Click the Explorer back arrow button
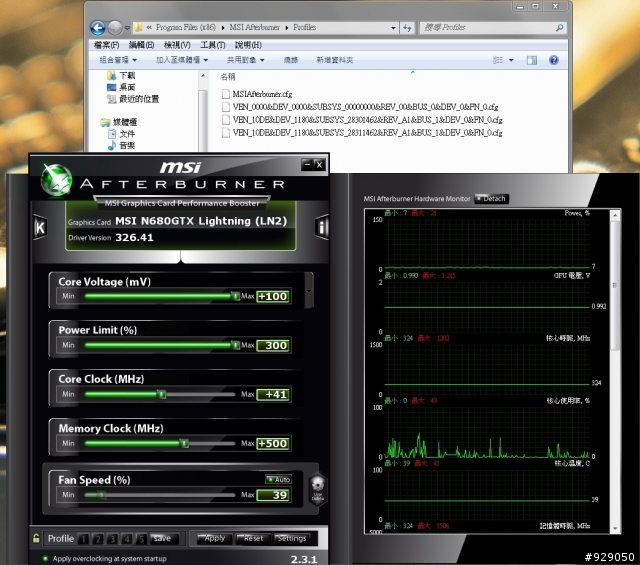The width and height of the screenshot is (640, 565). point(97,28)
